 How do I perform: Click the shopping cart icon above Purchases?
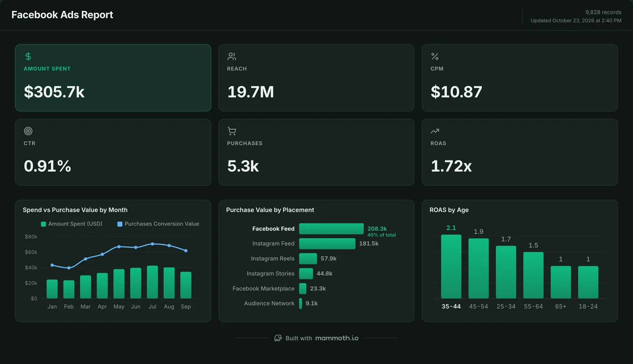click(232, 131)
